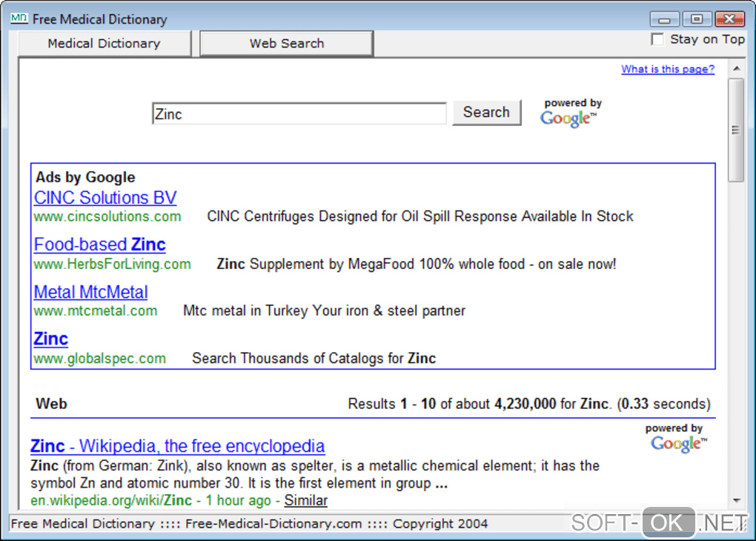Click the Similar link under Wikipedia result
Screen dimensions: 756x541
(305, 500)
